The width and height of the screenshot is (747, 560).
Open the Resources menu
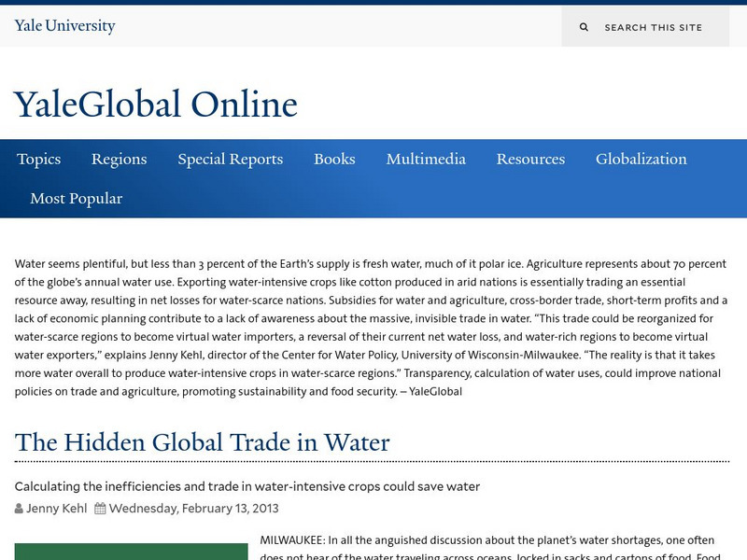531,159
